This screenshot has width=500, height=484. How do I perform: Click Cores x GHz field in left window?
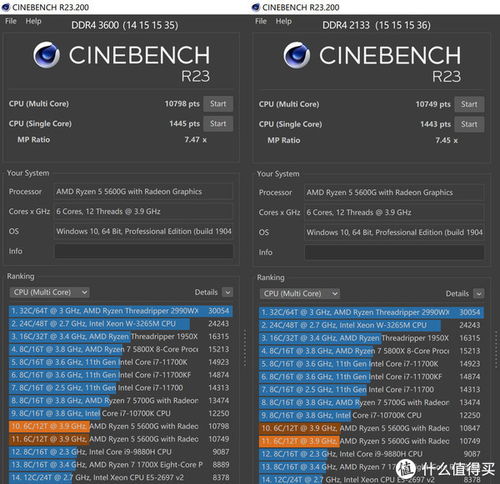coord(143,211)
